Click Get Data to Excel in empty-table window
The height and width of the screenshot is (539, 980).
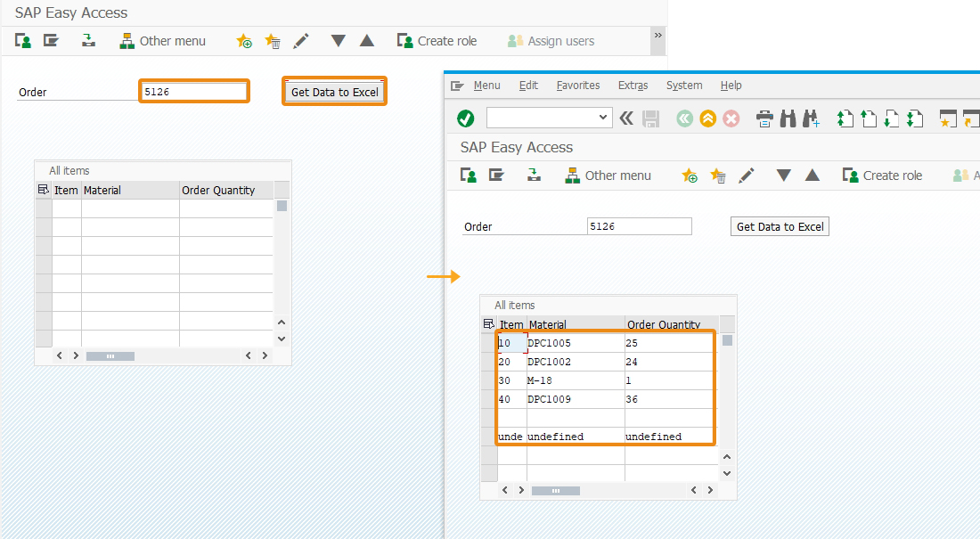[x=334, y=92]
